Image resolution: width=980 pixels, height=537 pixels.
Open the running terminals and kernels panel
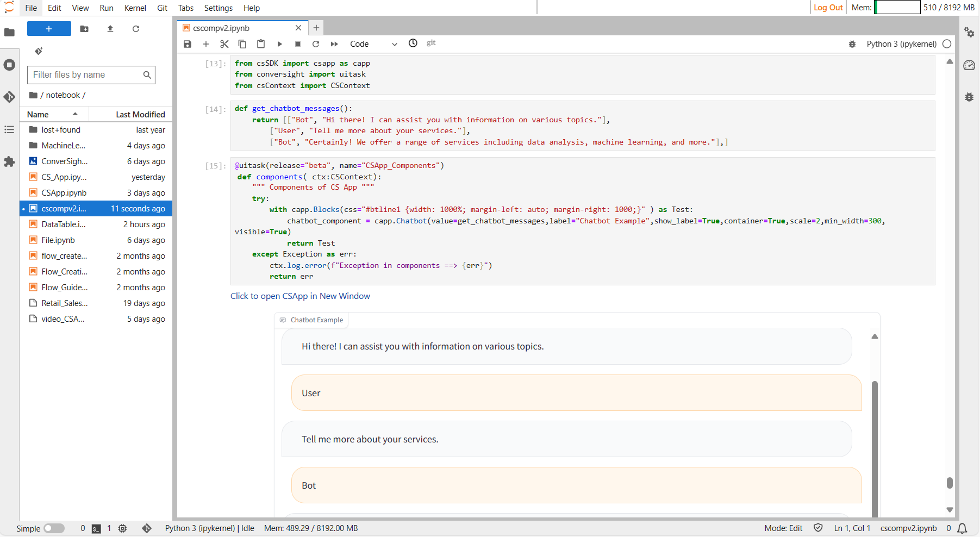(9, 65)
